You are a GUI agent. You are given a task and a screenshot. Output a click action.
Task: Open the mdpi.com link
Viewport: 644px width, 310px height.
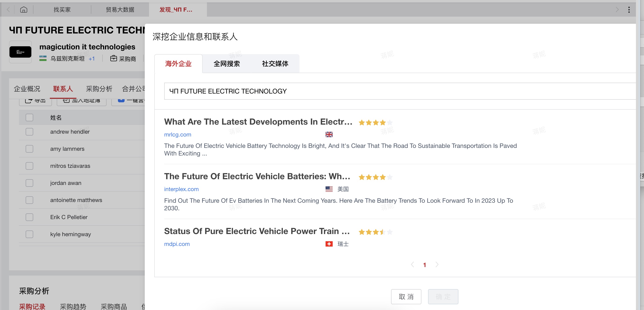pyautogui.click(x=177, y=244)
